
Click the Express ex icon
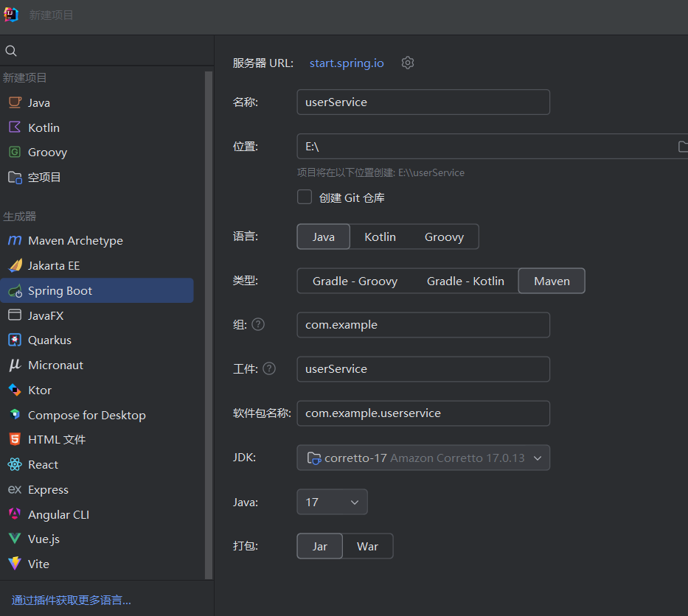pyautogui.click(x=15, y=489)
